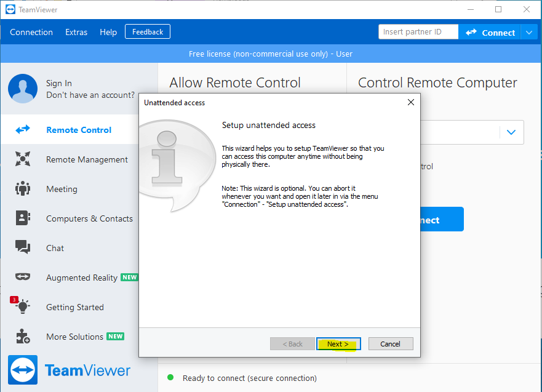This screenshot has width=542, height=392.
Task: Click the Computers & Contacts icon
Action: (x=23, y=218)
